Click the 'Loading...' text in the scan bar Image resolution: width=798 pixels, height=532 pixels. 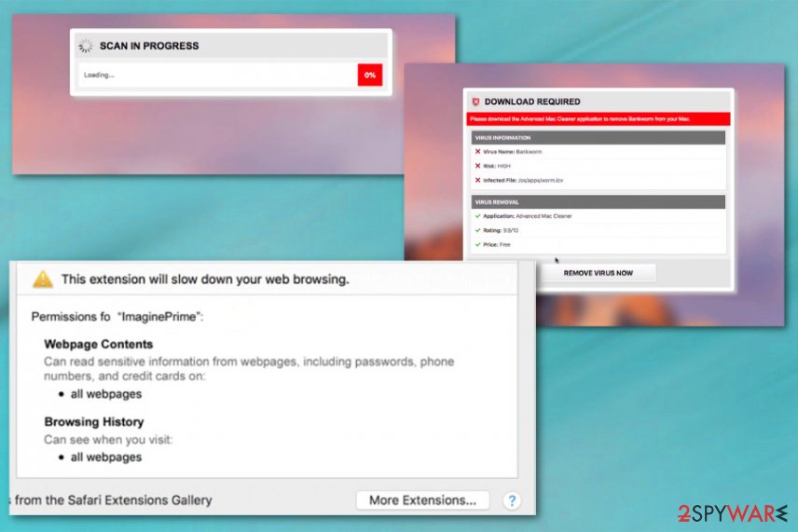click(99, 75)
